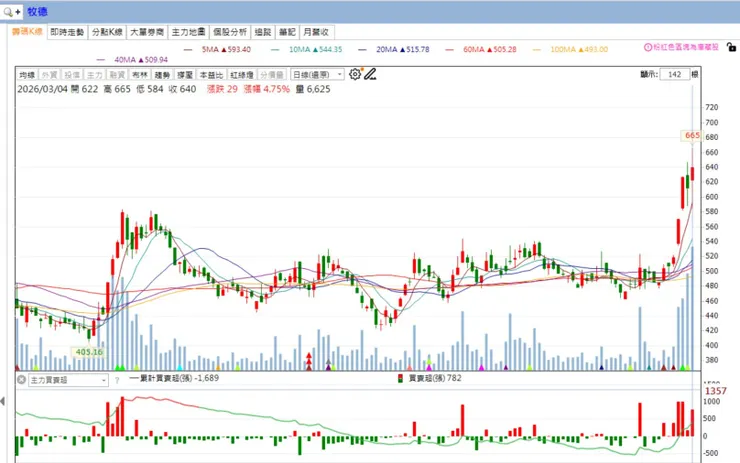Click the 20MA dark blue legend swatch
The height and width of the screenshot is (463, 740).
point(362,50)
